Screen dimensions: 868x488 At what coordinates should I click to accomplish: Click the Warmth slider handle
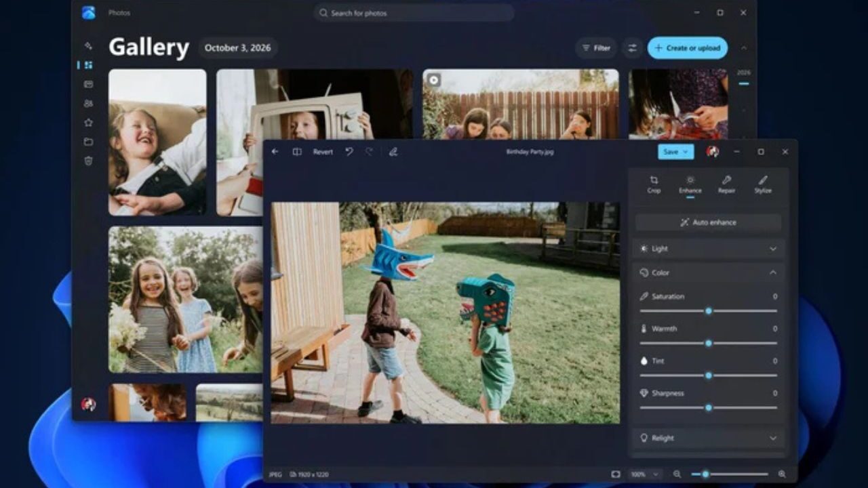pyautogui.click(x=709, y=343)
